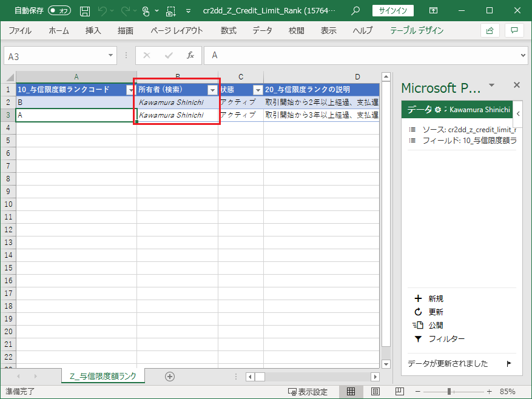
Task: Select the Z_与信限度額ランク sheet tab
Action: click(103, 377)
